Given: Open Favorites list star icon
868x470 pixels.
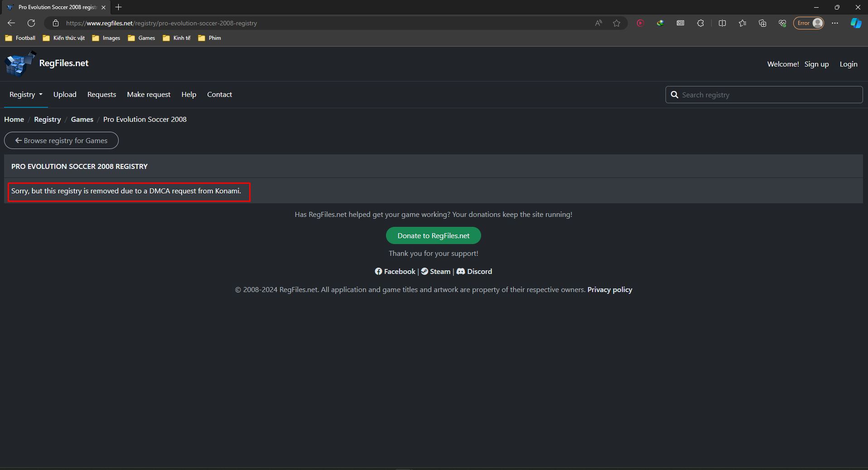Looking at the screenshot, I should click(x=742, y=23).
